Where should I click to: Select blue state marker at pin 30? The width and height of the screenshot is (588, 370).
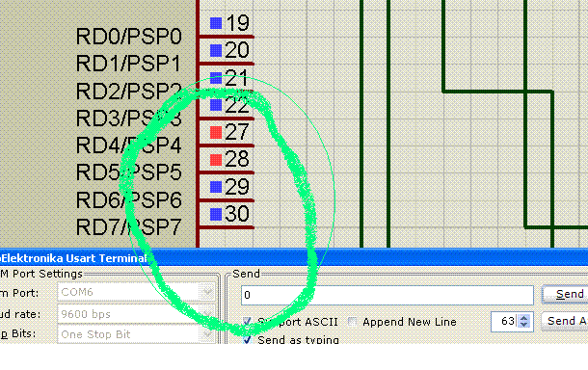(216, 214)
